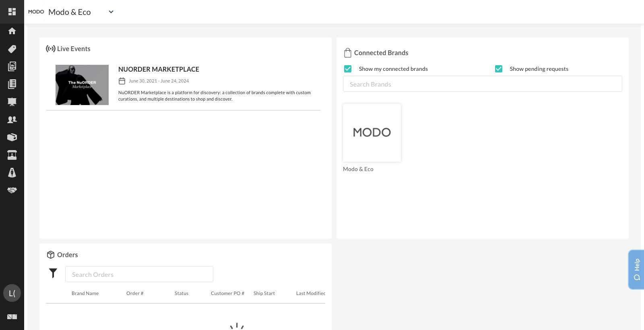The height and width of the screenshot is (330, 644).
Task: Click the event date range June 30, 2021
Action: [x=159, y=81]
